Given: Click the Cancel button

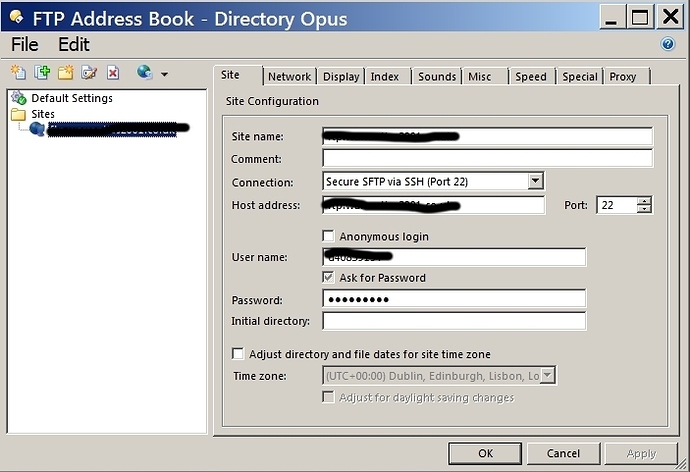Looking at the screenshot, I should (563, 453).
